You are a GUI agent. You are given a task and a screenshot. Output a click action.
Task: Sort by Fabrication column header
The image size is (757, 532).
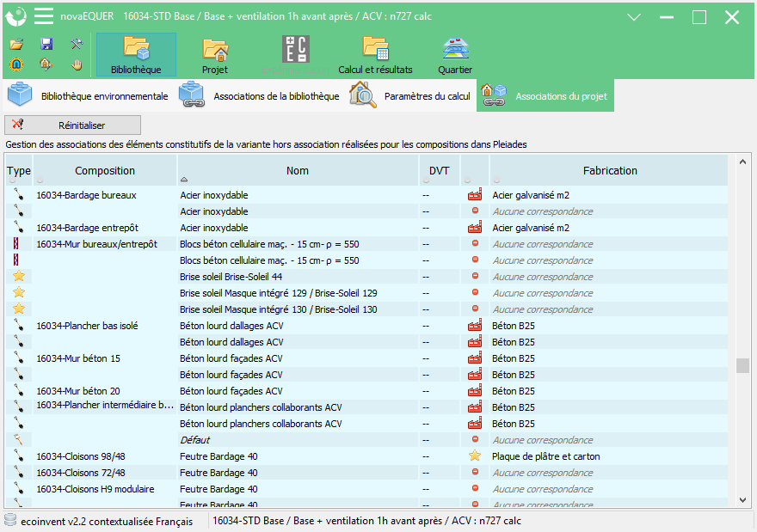(609, 170)
